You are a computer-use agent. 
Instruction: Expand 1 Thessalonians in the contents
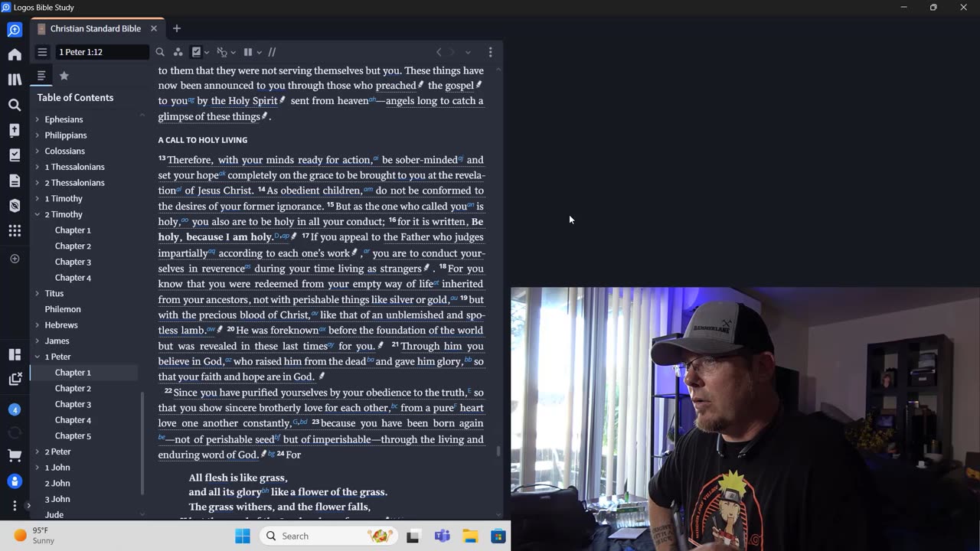tap(37, 167)
